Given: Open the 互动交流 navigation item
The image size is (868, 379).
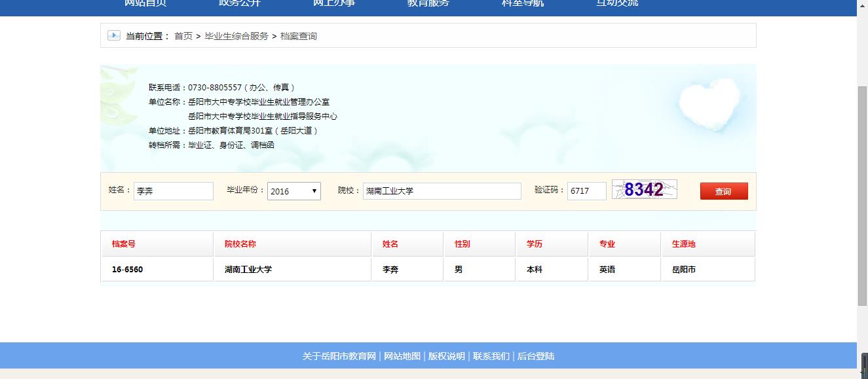Looking at the screenshot, I should [x=617, y=3].
